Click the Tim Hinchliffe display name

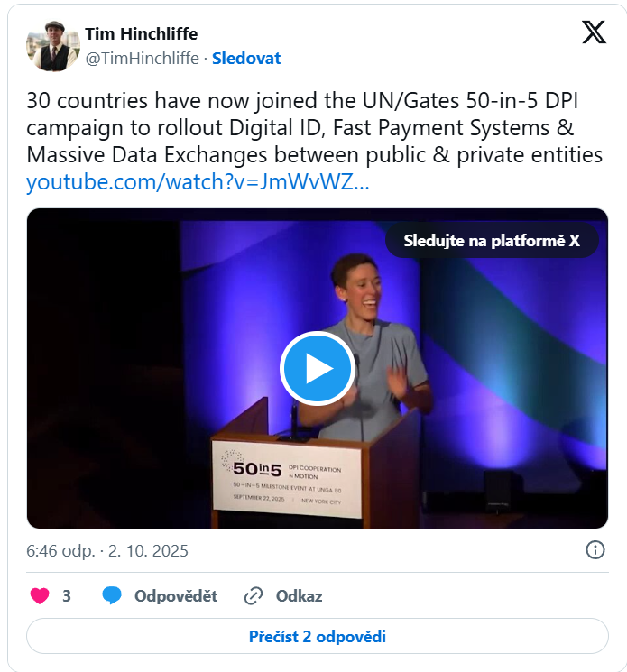[x=142, y=34]
